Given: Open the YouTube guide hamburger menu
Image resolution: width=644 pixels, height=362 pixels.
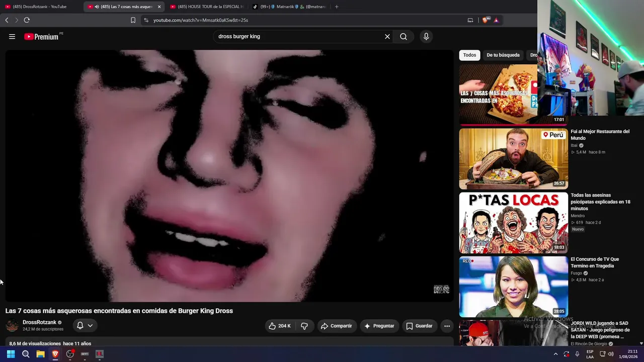Looking at the screenshot, I should 12,37.
